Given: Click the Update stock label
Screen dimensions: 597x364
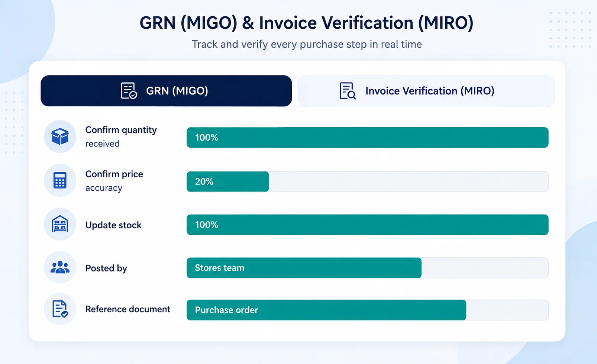Looking at the screenshot, I should (113, 225).
